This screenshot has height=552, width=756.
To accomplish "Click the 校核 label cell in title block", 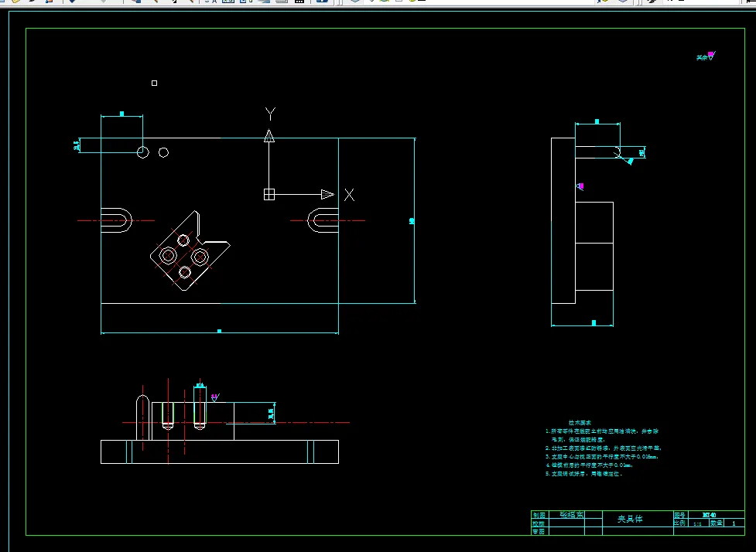I will [x=539, y=523].
